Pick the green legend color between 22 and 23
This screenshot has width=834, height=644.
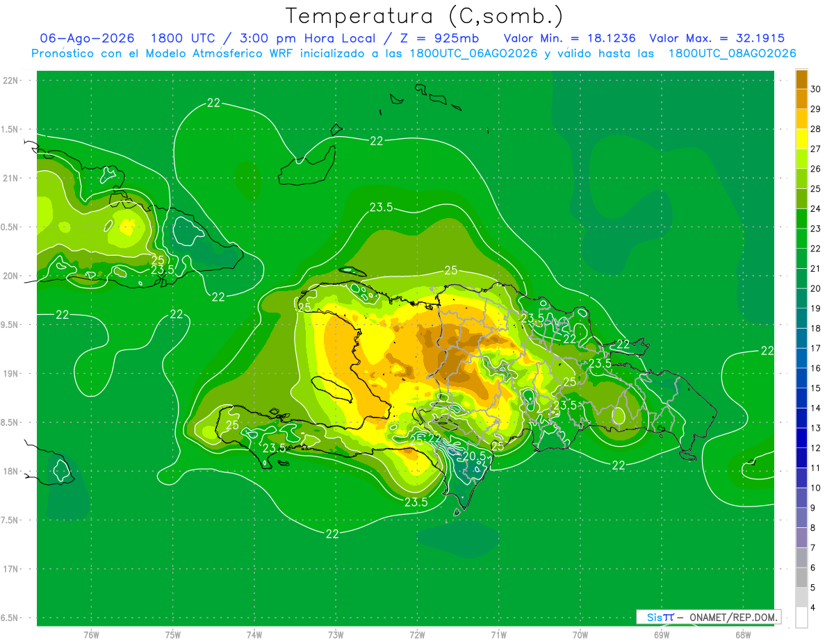click(x=801, y=239)
